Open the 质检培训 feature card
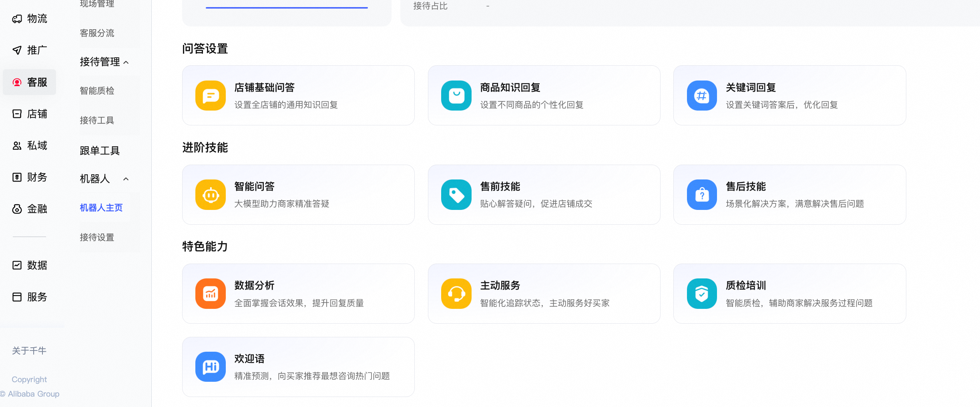This screenshot has width=980, height=407. [x=789, y=293]
